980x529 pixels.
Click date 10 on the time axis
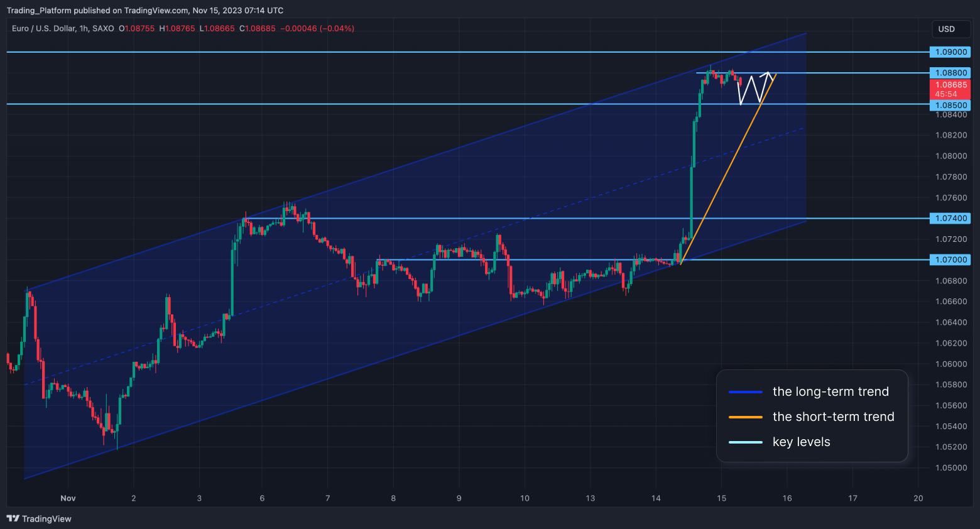click(525, 498)
